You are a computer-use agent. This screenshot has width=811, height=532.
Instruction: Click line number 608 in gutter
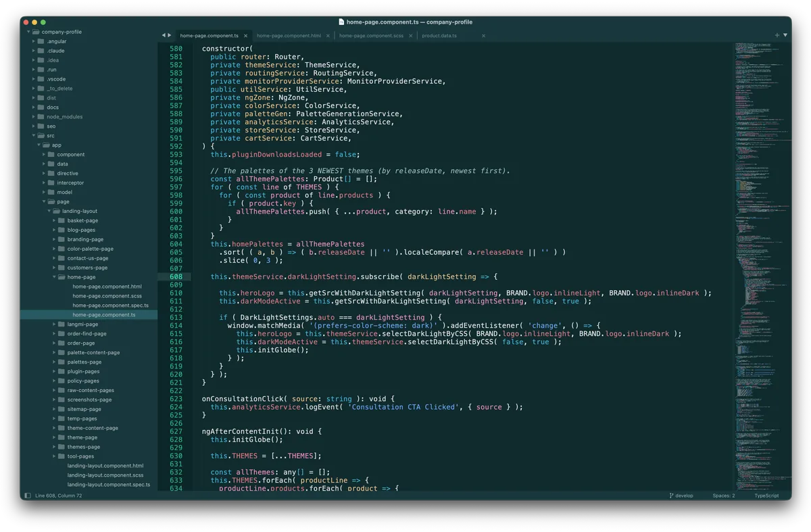click(176, 276)
